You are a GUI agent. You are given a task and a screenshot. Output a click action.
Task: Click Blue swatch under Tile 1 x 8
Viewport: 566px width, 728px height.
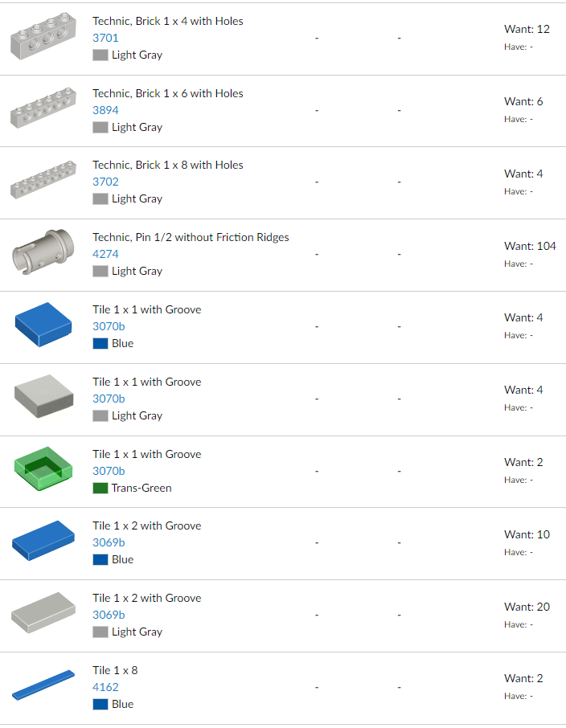point(100,704)
